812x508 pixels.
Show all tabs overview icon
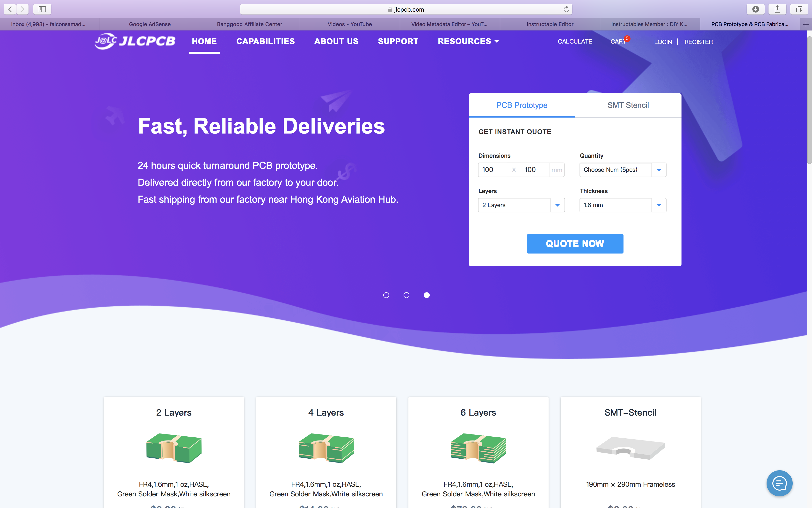[x=799, y=9]
